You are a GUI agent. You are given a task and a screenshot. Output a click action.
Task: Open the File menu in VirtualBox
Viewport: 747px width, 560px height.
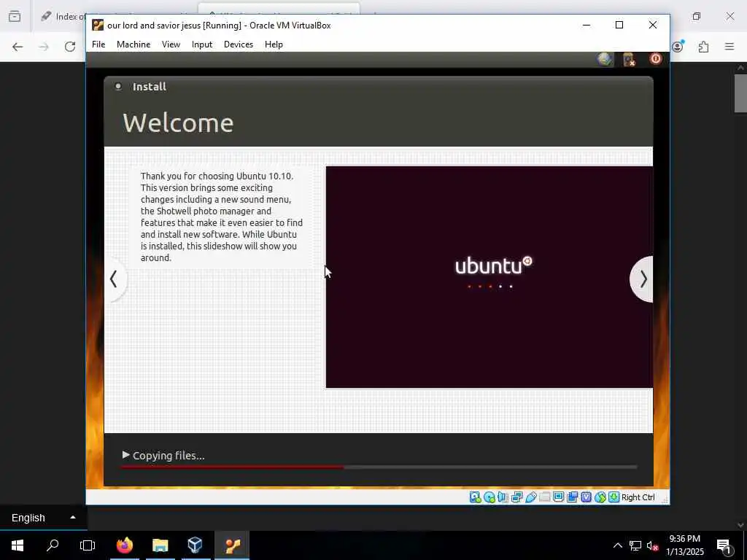point(98,44)
